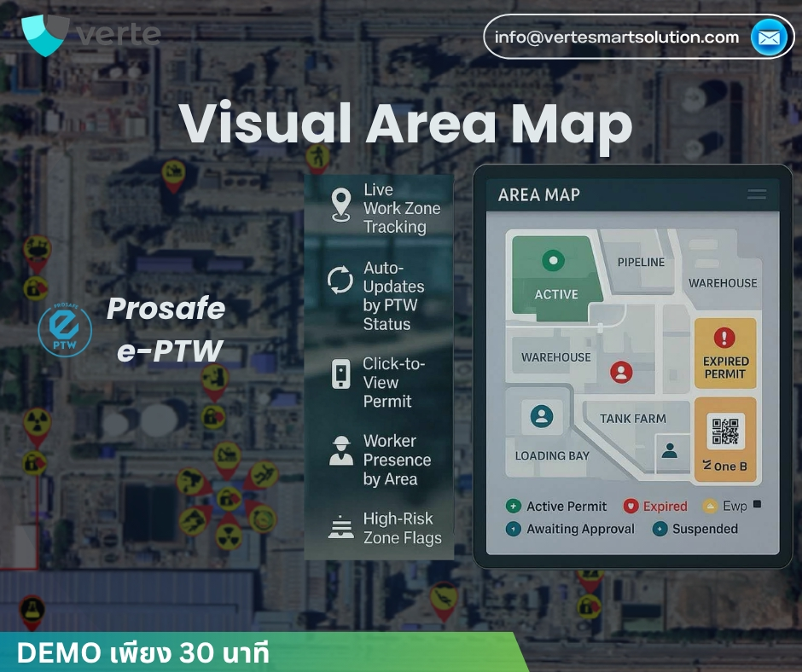Viewport: 802px width, 672px height.
Task: Click the green marker in the ACTIVE zone
Action: pyautogui.click(x=553, y=260)
